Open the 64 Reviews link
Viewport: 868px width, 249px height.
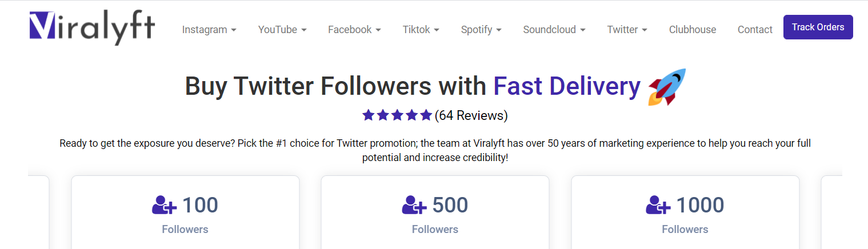point(471,115)
